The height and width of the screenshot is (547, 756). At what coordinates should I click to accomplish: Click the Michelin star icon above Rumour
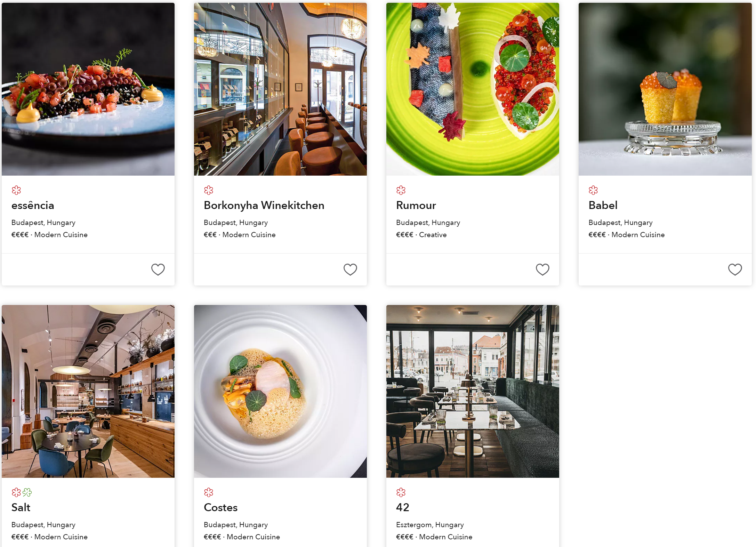click(x=401, y=190)
